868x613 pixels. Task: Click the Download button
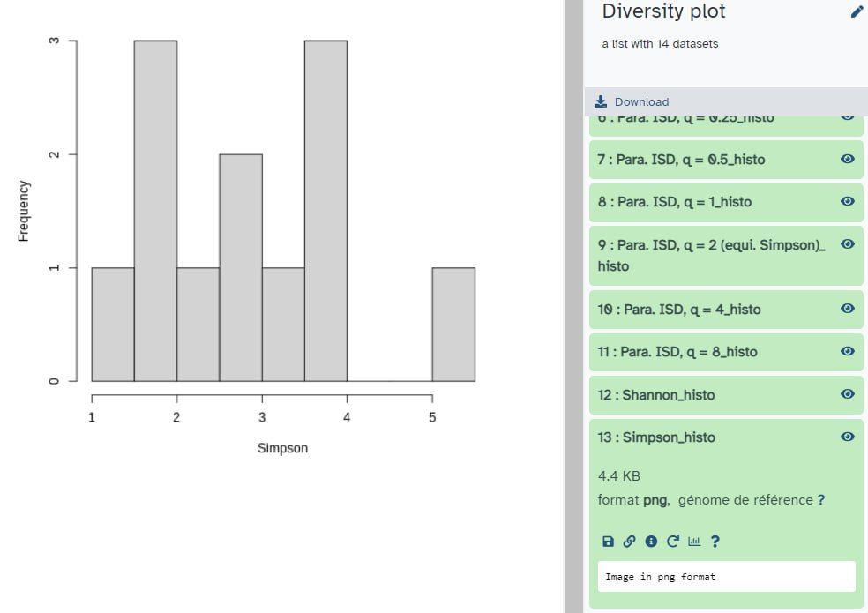[632, 102]
